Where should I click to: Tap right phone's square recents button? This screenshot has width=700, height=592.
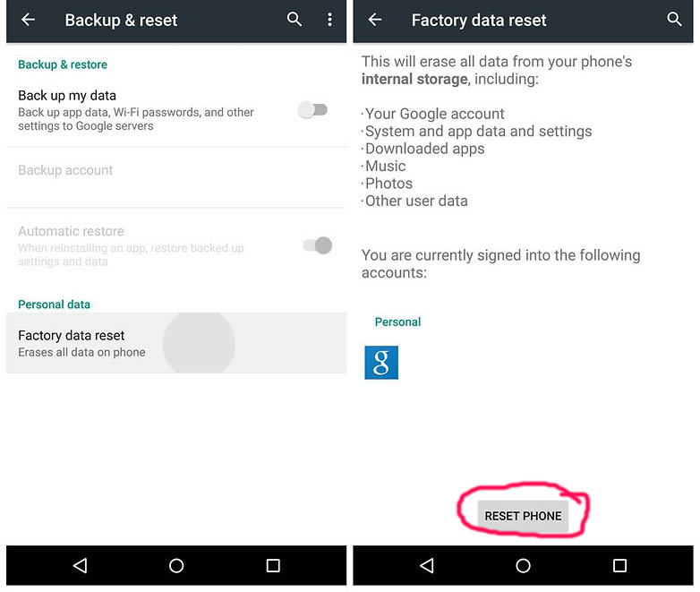[x=619, y=566]
